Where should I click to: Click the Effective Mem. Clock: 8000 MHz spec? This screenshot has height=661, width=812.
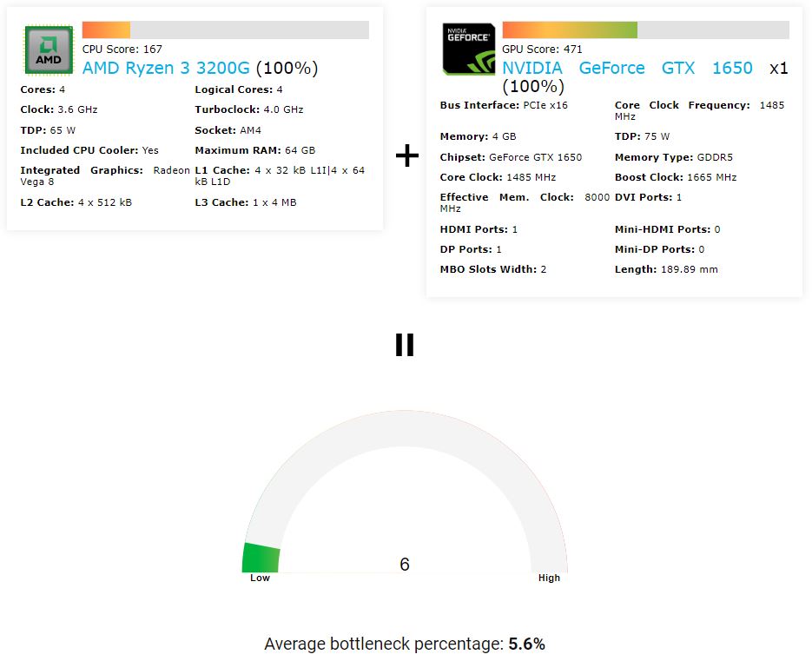(525, 203)
